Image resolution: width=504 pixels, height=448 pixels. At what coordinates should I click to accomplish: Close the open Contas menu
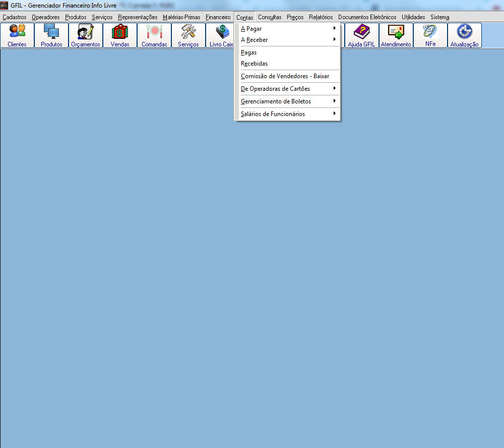tap(244, 17)
